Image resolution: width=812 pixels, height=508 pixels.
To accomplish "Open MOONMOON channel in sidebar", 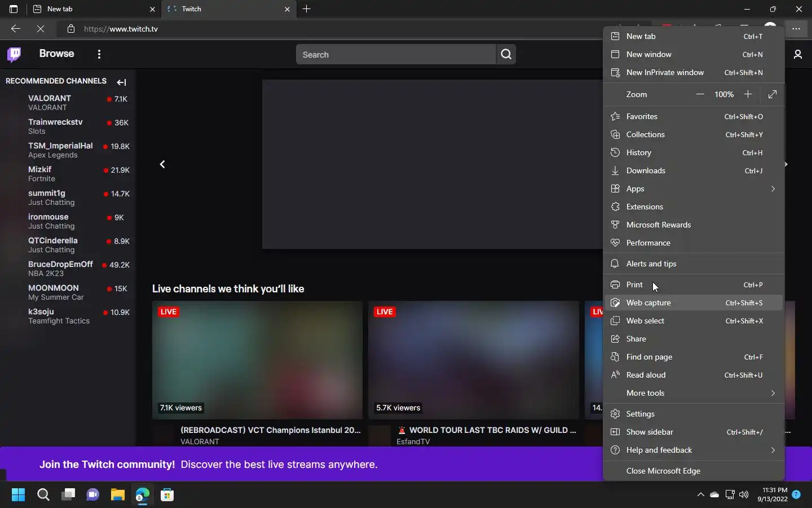I will click(68, 292).
